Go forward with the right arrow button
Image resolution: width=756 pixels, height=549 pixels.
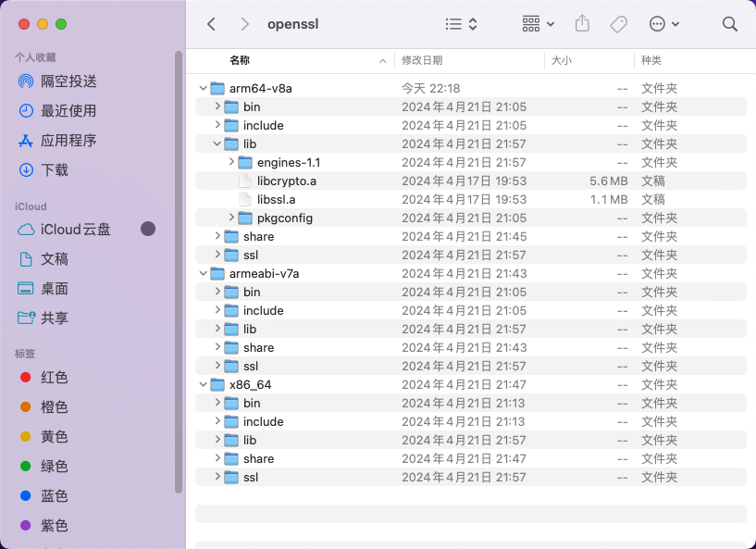click(x=245, y=24)
